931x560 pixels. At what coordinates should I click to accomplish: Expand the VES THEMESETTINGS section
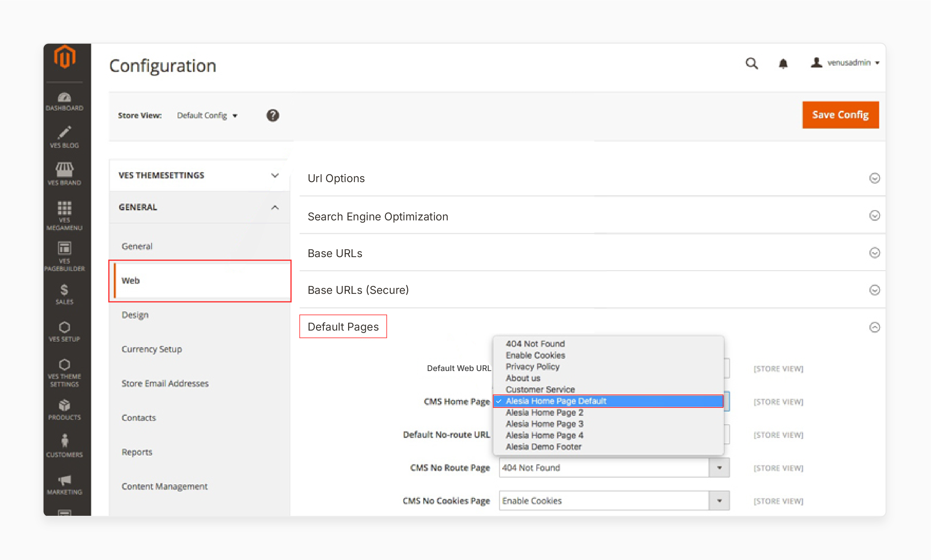(199, 175)
